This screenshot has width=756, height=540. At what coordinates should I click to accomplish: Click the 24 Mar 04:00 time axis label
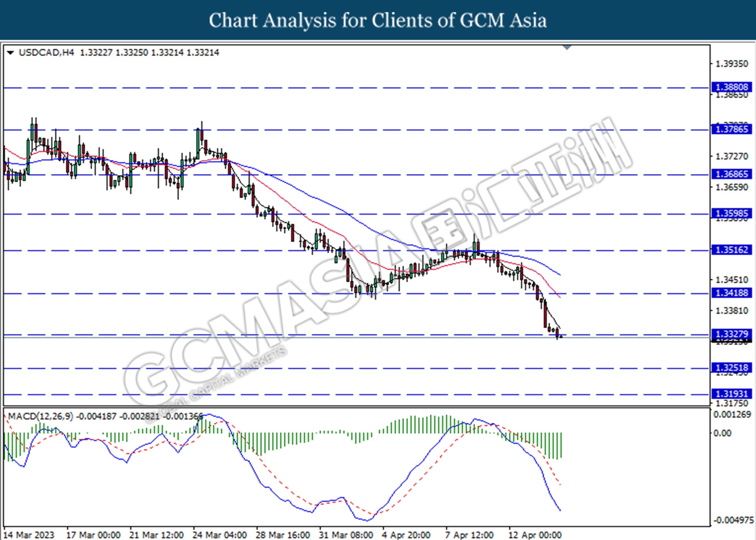[x=220, y=535]
